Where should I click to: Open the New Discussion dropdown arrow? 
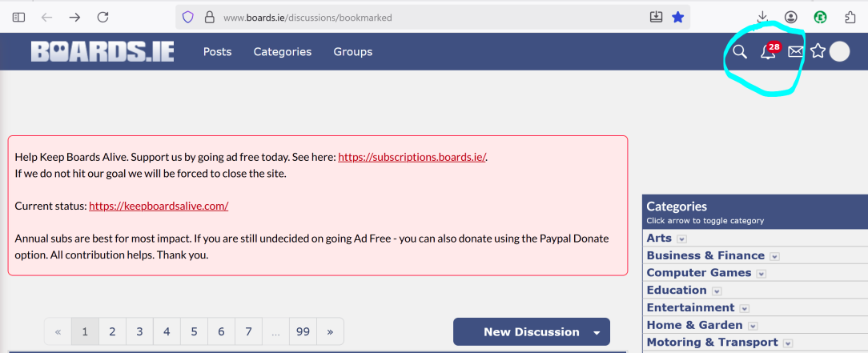coord(597,332)
